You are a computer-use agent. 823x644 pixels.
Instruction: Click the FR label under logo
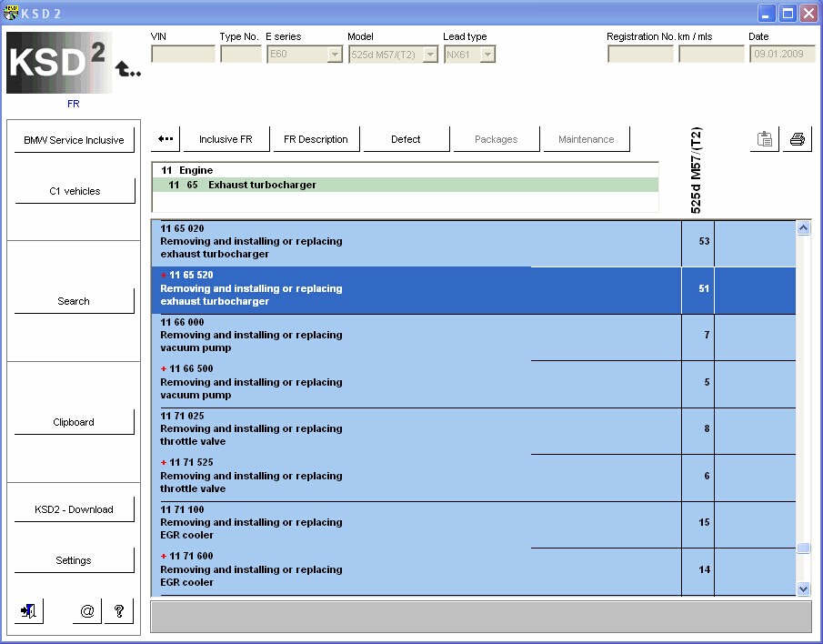coord(74,104)
